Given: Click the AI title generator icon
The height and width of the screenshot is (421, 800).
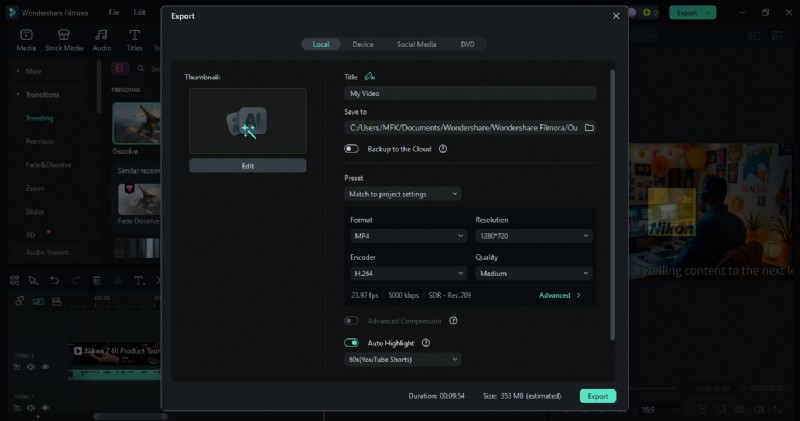Looking at the screenshot, I should click(370, 76).
